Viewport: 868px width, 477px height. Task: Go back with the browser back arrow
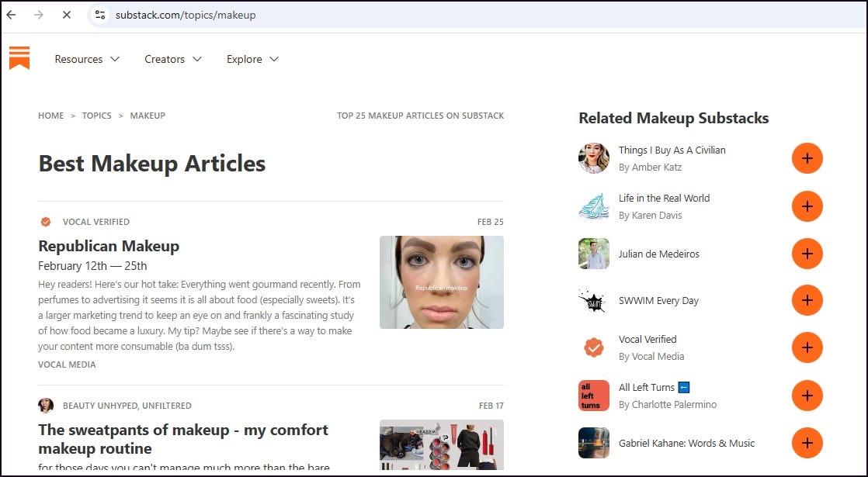pos(11,15)
